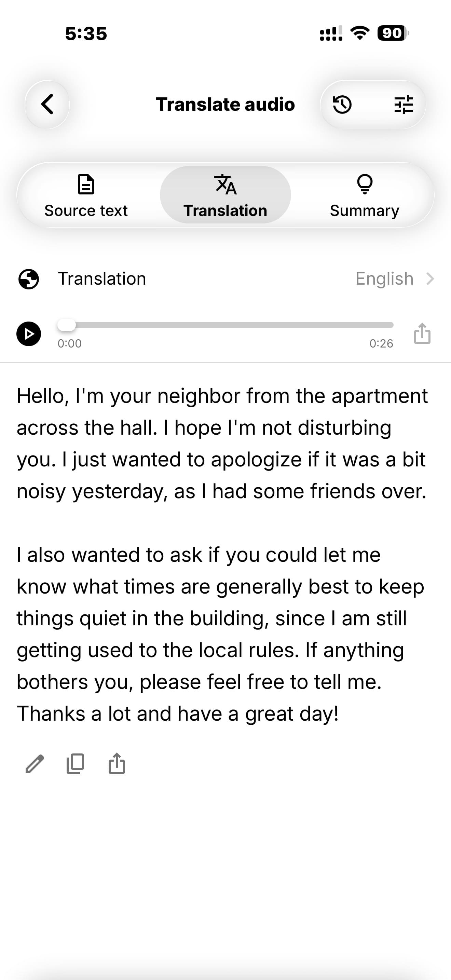This screenshot has height=980, width=451.
Task: Switch to the Source text tab
Action: pyautogui.click(x=86, y=195)
